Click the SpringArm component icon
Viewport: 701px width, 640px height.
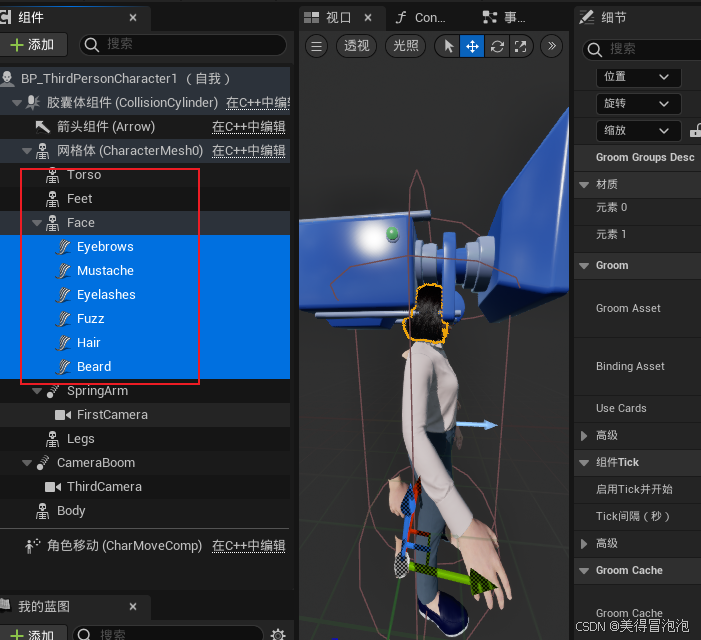(x=53, y=391)
